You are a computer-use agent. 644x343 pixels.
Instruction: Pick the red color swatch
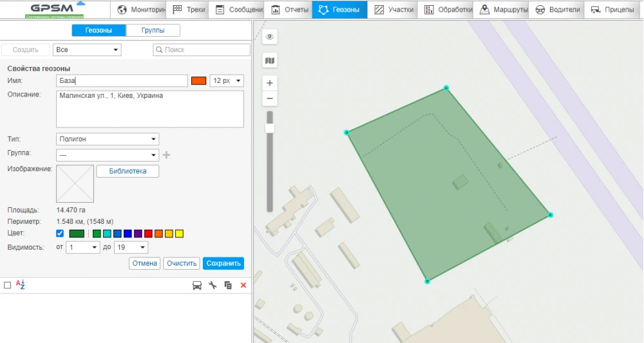pos(149,233)
